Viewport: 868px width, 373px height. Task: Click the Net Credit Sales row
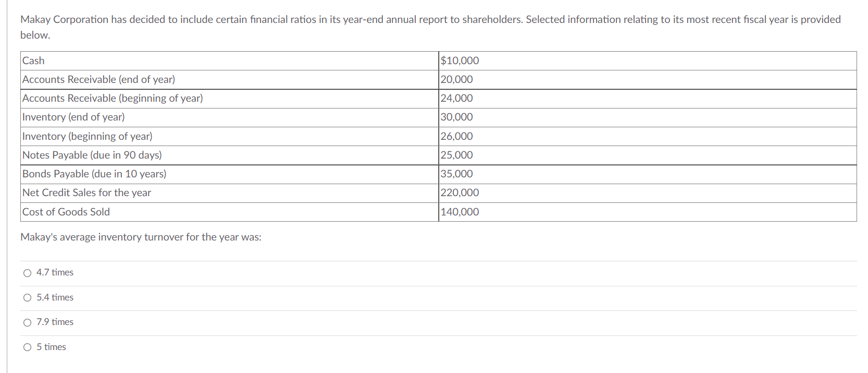point(86,192)
